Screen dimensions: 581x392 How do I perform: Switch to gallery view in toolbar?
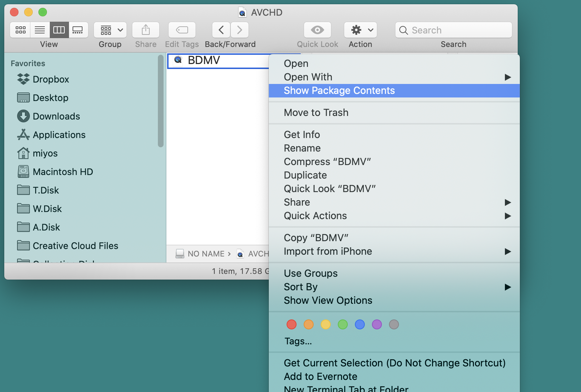pyautogui.click(x=78, y=30)
